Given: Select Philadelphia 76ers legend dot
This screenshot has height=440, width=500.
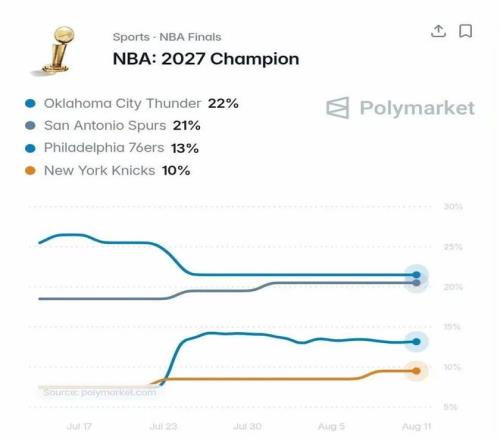Looking at the screenshot, I should coord(30,148).
